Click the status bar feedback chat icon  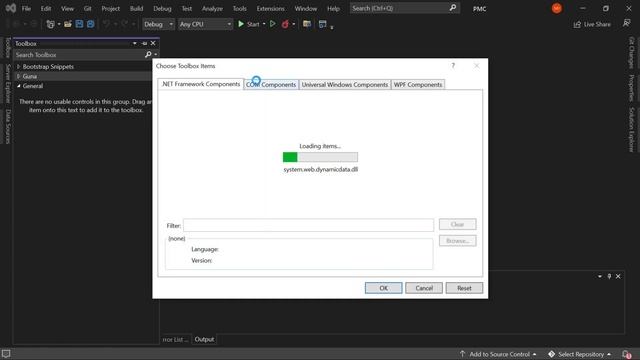(6, 354)
